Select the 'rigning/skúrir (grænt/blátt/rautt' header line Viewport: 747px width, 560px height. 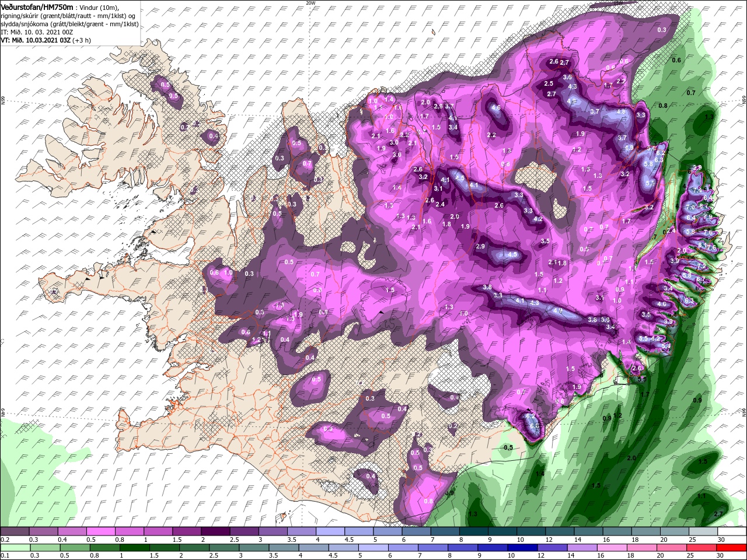tap(69, 15)
